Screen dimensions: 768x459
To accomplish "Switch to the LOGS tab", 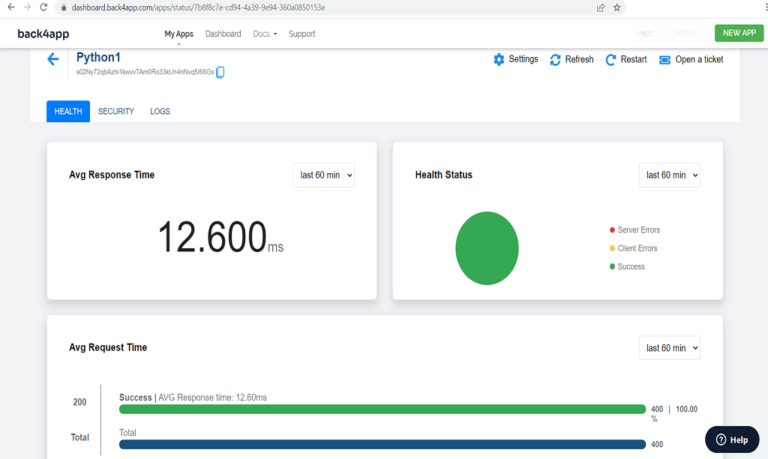I will point(160,111).
